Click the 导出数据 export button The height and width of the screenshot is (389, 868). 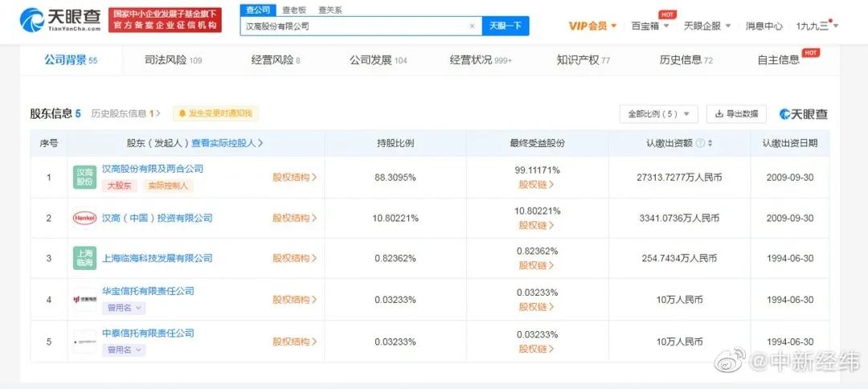(736, 114)
